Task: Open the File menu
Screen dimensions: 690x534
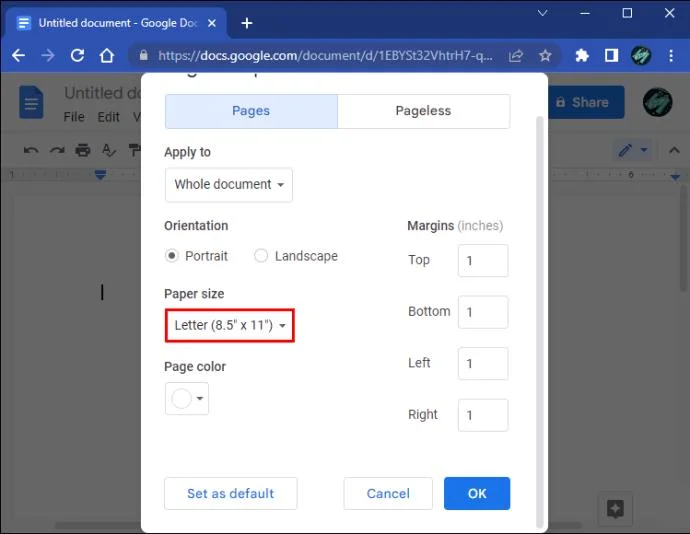Action: pos(74,117)
